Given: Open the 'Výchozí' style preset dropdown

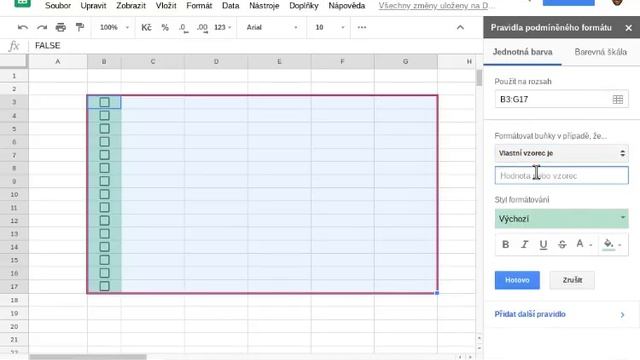Looking at the screenshot, I should [561, 219].
